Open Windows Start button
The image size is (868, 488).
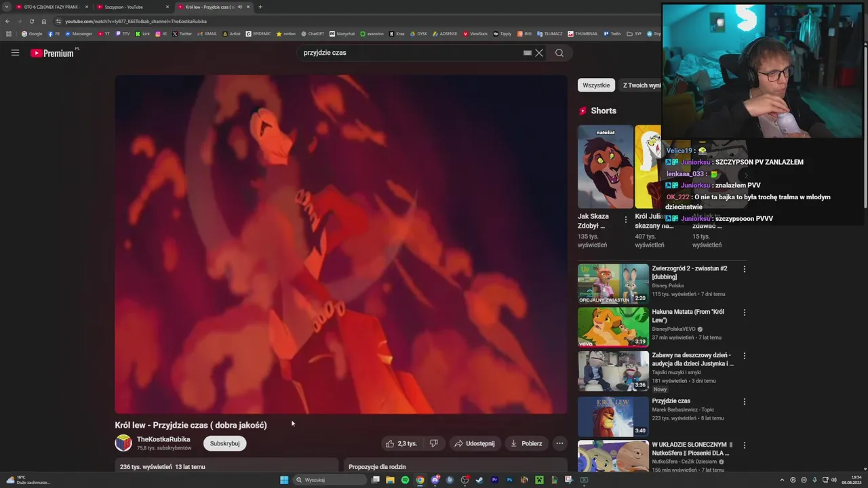284,480
